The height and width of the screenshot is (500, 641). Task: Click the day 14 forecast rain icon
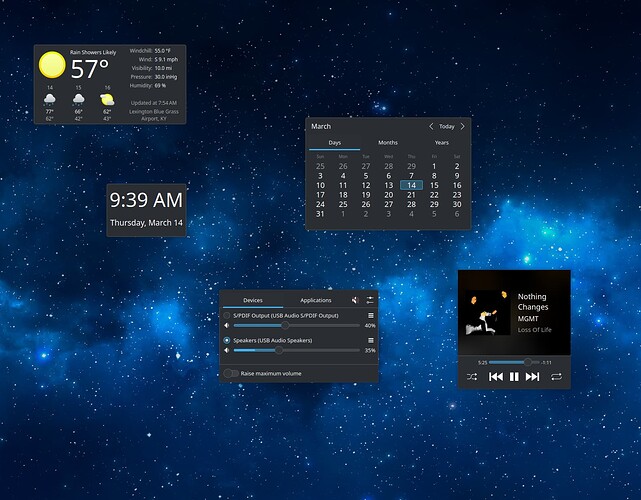(50, 99)
